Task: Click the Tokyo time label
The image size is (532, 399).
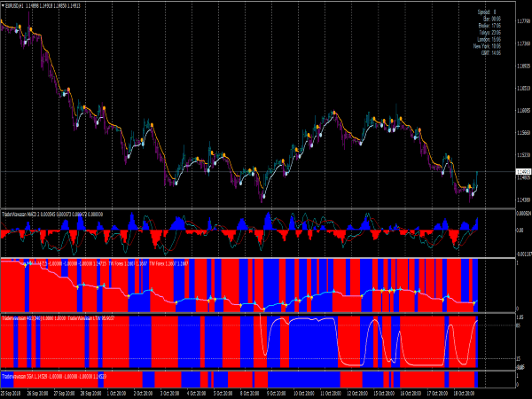Action: [x=490, y=33]
